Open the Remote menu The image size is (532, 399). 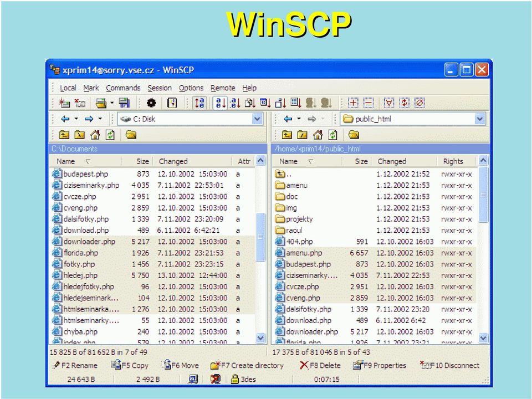[223, 88]
